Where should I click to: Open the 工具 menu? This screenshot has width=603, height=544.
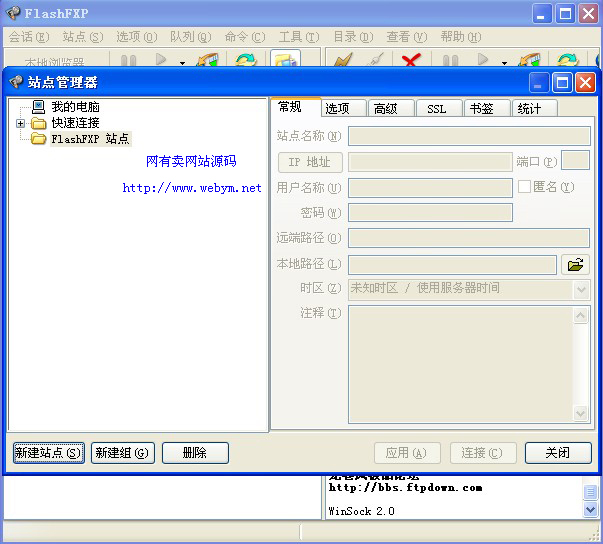pos(299,37)
